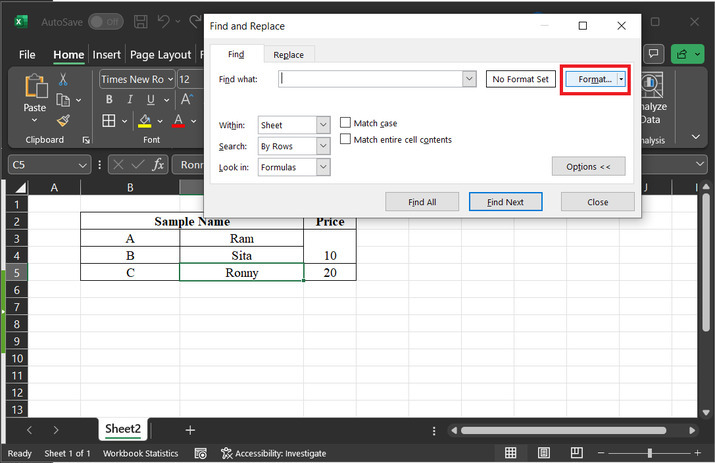715x463 pixels.
Task: Click the Format Painter brush icon
Action: tap(63, 120)
